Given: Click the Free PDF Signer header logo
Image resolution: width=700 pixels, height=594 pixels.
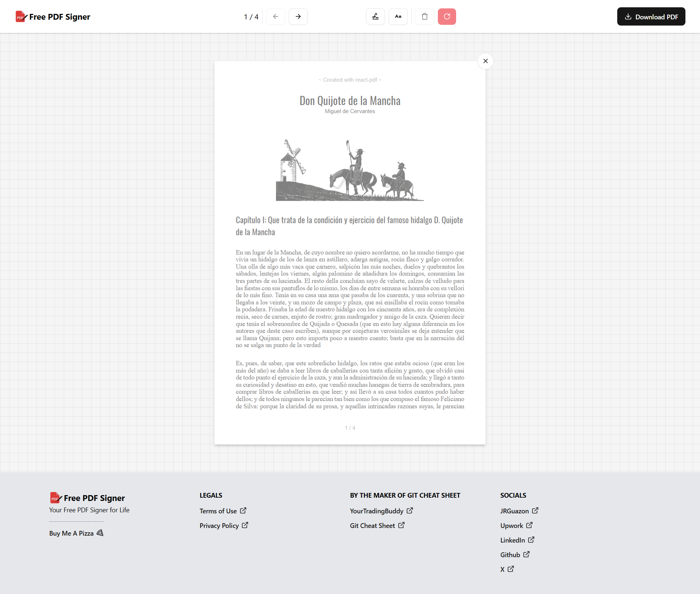Looking at the screenshot, I should (53, 17).
